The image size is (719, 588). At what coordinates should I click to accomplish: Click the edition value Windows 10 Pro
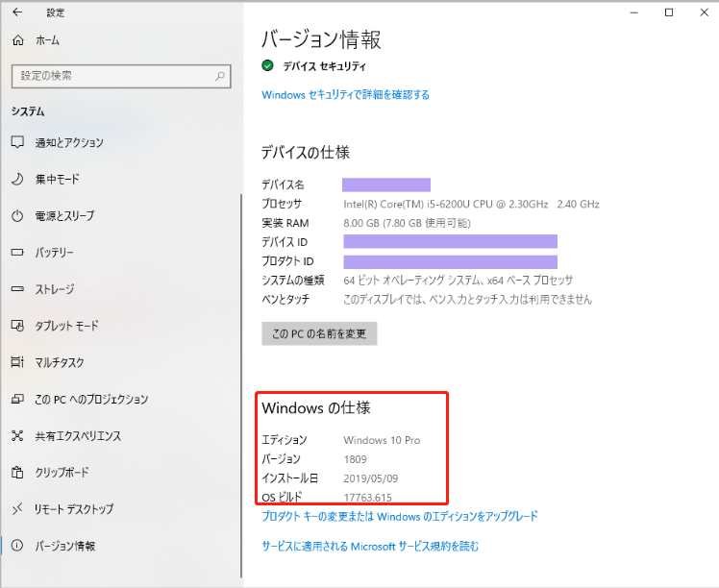[x=382, y=440]
